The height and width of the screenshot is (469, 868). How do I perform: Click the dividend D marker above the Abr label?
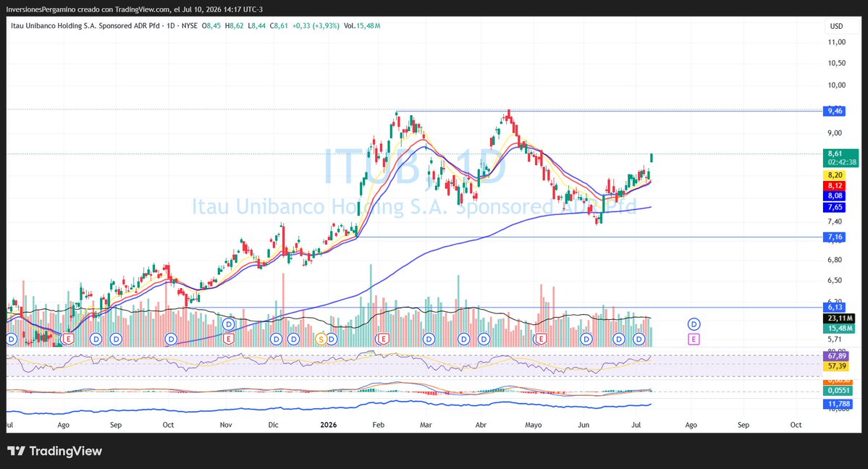click(484, 338)
